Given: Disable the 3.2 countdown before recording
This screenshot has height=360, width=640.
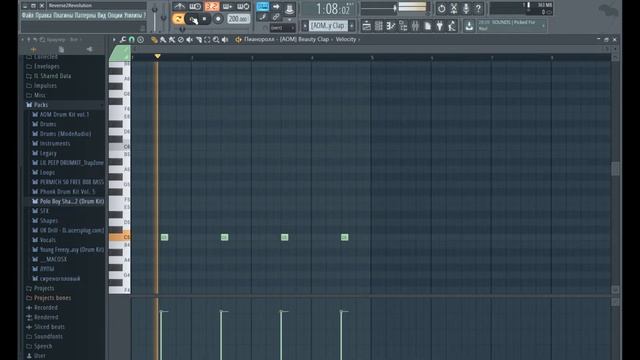Looking at the screenshot, I should point(211,7).
